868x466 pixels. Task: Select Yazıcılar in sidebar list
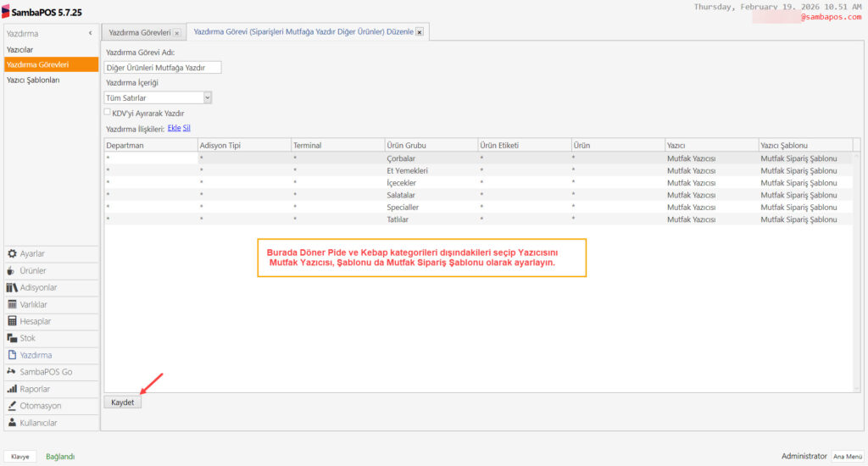click(20, 50)
